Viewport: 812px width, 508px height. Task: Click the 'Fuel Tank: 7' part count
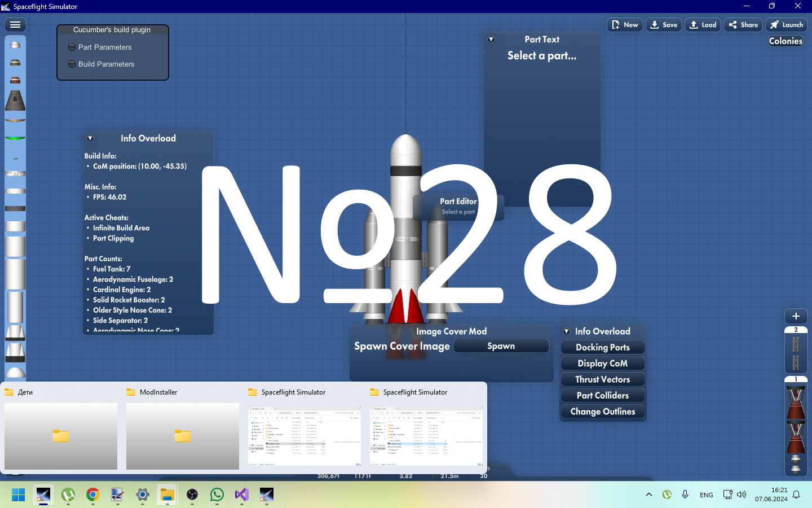(112, 269)
